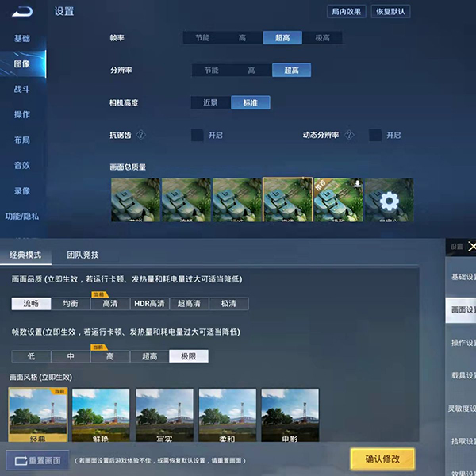476x476 pixels.
Task: Close the settings panel with the X icon
Action: (472, 247)
